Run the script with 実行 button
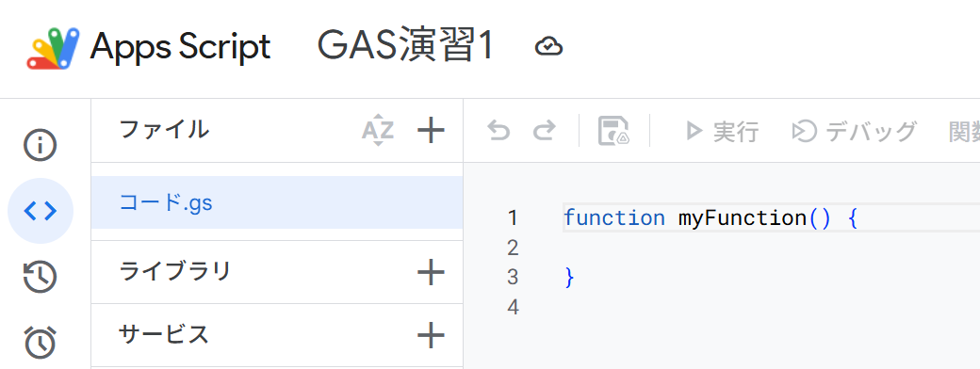980x369 pixels. click(x=722, y=131)
